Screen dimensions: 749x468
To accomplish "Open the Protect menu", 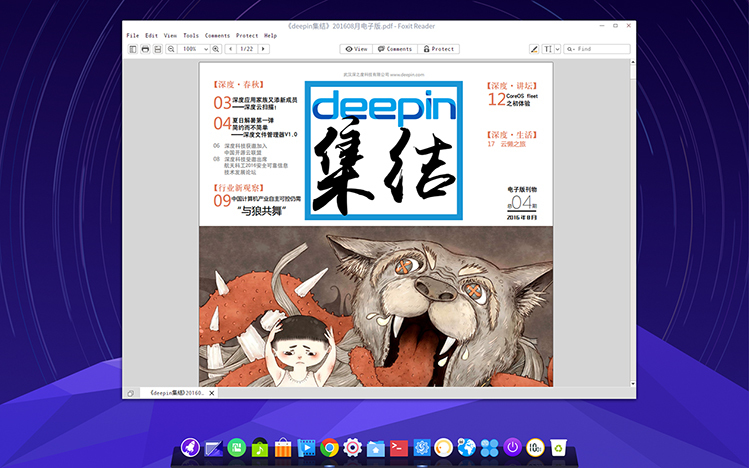I will point(246,35).
